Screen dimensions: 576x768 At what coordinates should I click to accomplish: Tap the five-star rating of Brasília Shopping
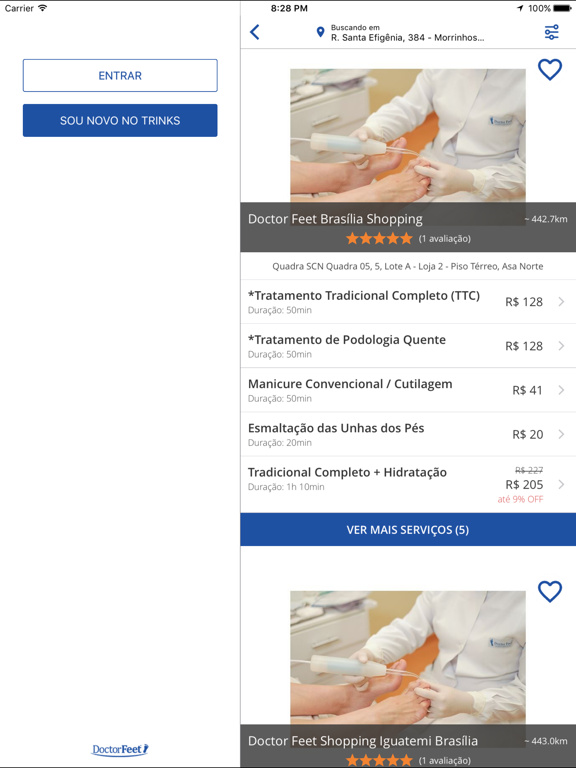(379, 239)
